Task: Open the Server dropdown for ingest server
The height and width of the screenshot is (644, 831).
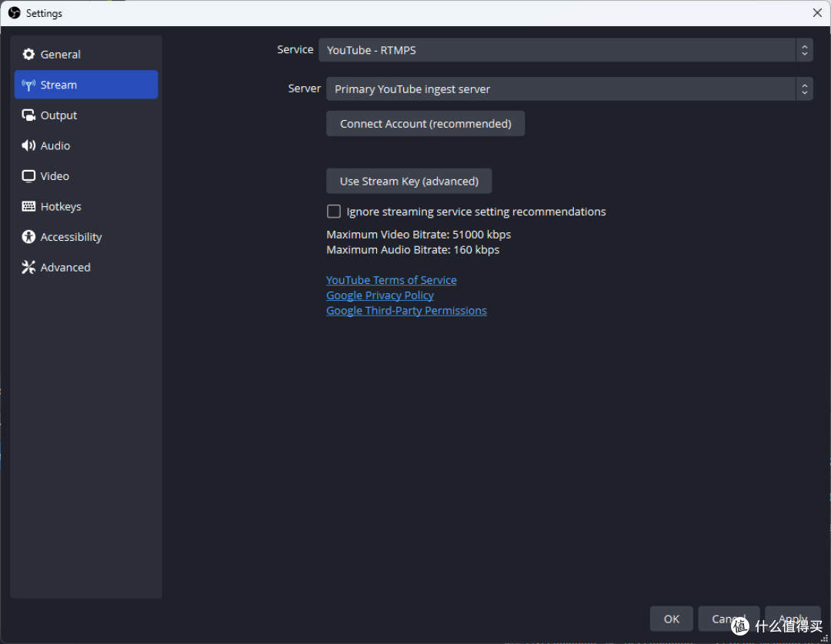Action: (569, 88)
